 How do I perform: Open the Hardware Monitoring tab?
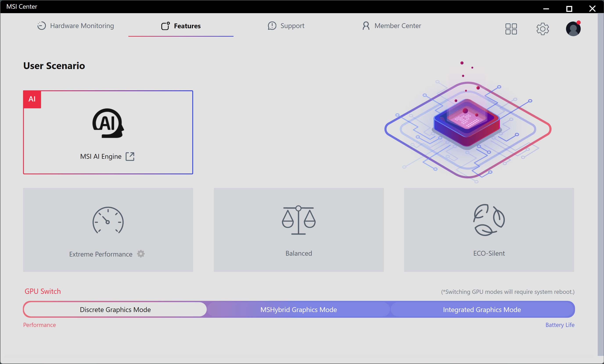point(75,26)
